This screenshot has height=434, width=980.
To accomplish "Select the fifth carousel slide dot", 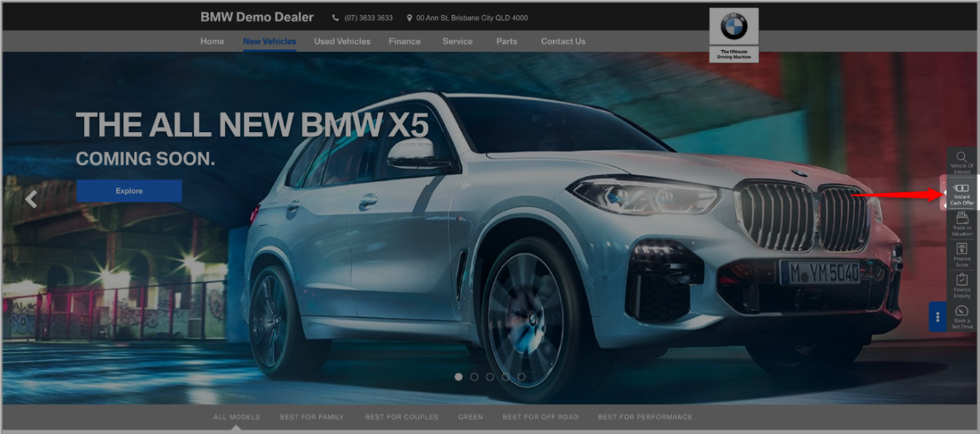I will (x=522, y=377).
